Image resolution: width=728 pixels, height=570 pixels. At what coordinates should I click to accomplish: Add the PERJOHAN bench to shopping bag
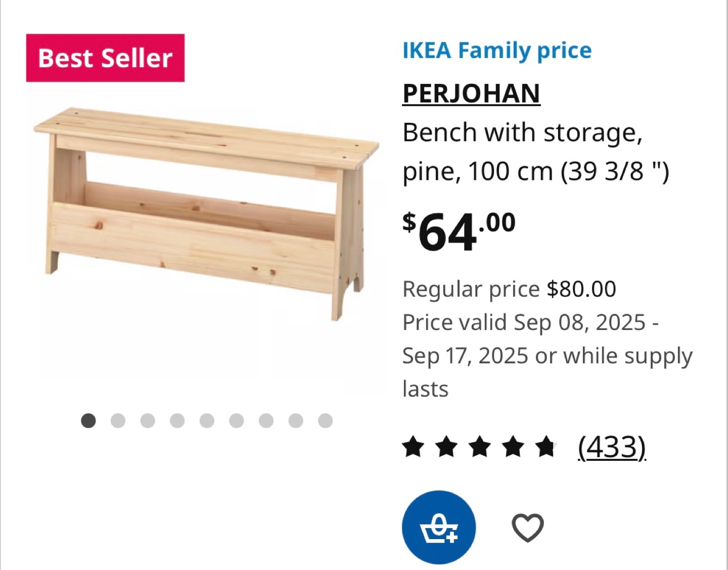(438, 527)
